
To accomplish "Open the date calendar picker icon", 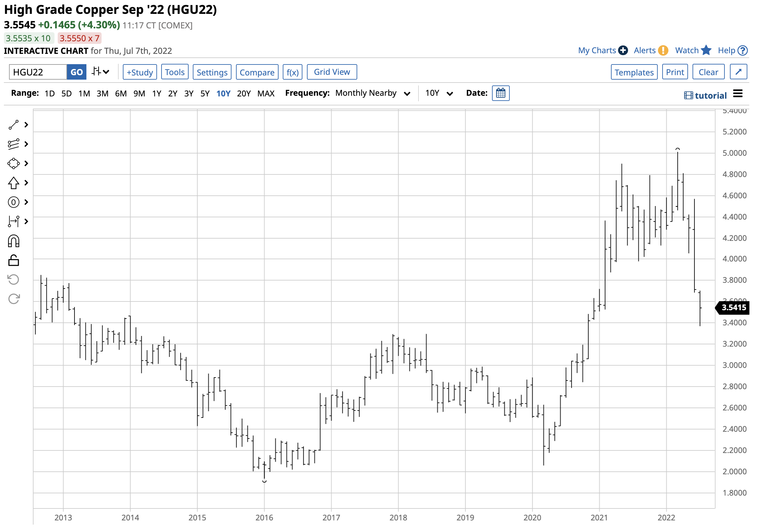I will (501, 93).
